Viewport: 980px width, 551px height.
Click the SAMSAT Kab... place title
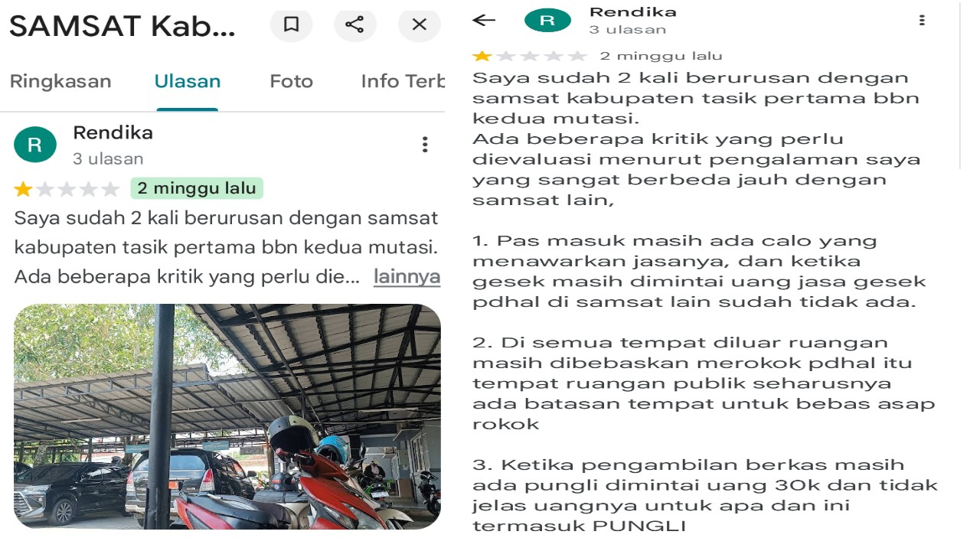click(x=122, y=26)
